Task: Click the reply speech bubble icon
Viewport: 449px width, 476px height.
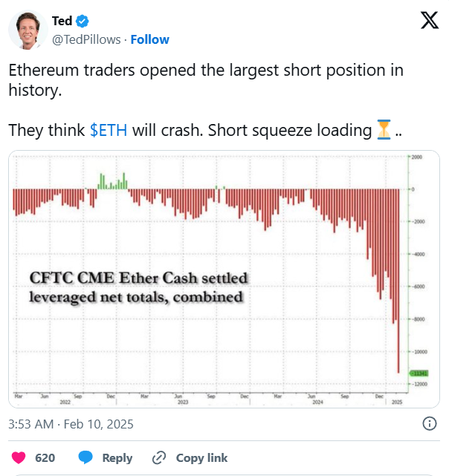Action: pos(85,457)
